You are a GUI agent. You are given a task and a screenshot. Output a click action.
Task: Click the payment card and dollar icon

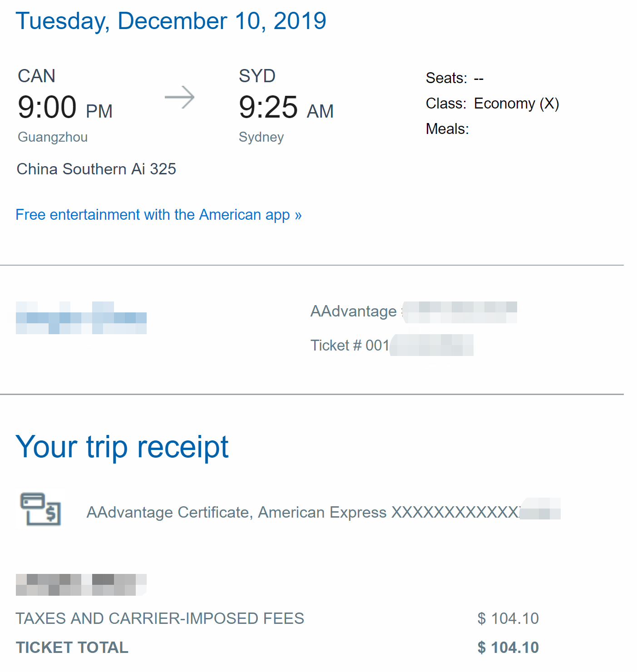point(41,509)
